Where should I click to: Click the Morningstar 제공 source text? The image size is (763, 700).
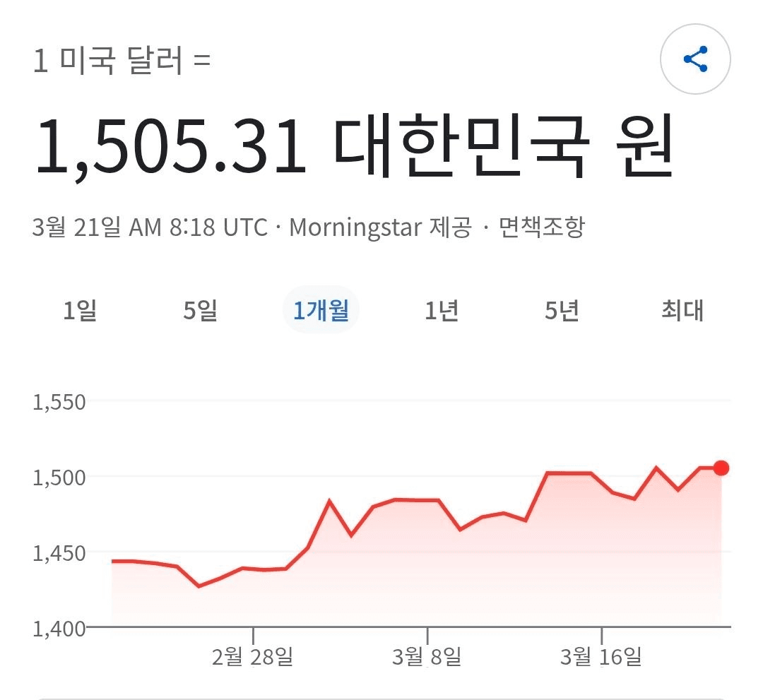pos(380,228)
